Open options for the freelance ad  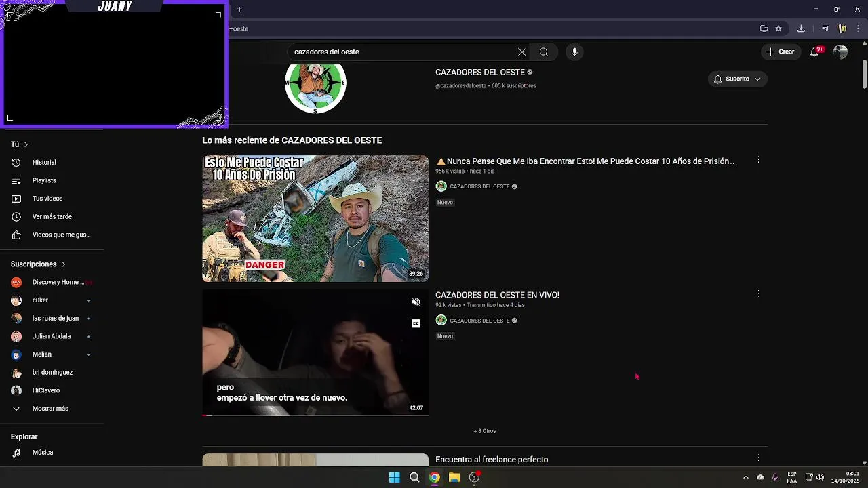point(758,458)
